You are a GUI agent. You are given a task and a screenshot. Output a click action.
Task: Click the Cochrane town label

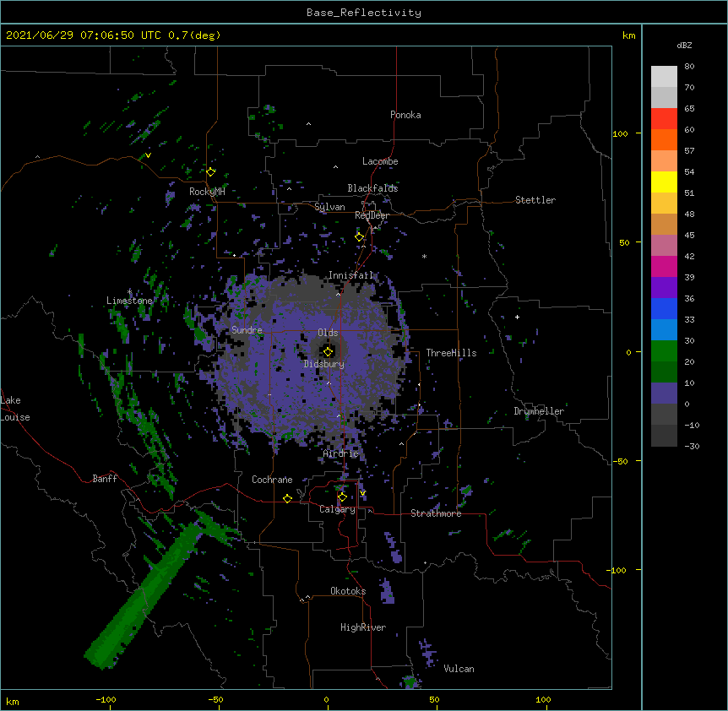coord(272,480)
